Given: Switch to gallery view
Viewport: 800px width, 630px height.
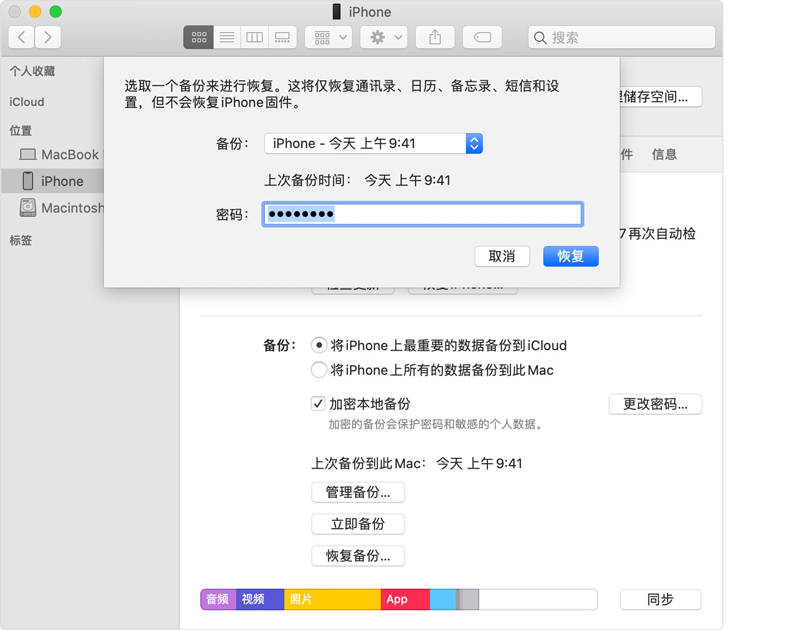Looking at the screenshot, I should pyautogui.click(x=282, y=37).
